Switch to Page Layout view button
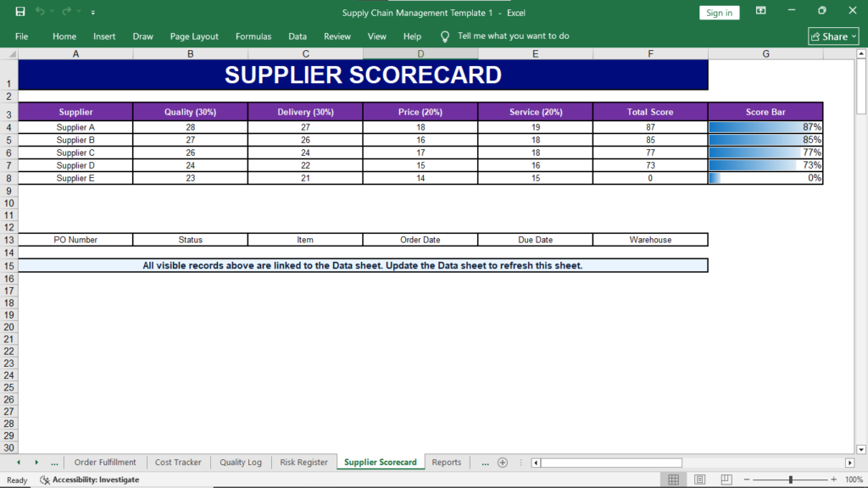 699,480
